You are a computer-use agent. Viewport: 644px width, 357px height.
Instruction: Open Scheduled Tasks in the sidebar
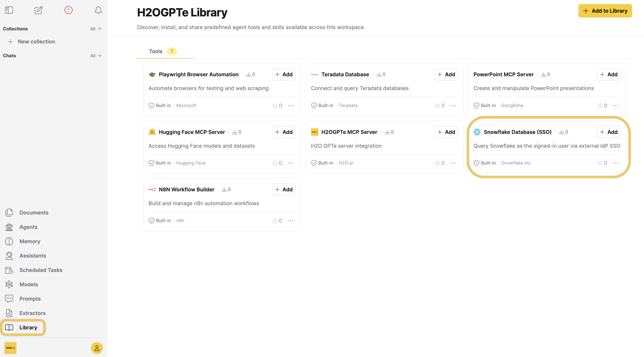pyautogui.click(x=34, y=270)
